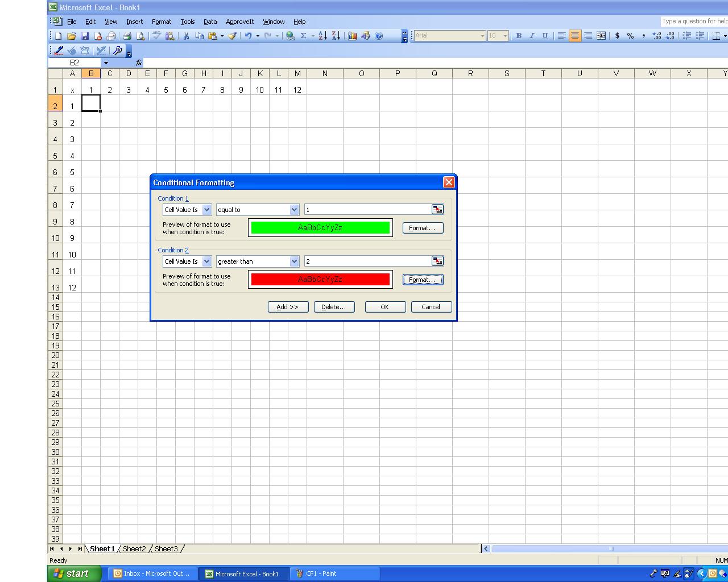Select the Format Painter brush

click(x=232, y=36)
